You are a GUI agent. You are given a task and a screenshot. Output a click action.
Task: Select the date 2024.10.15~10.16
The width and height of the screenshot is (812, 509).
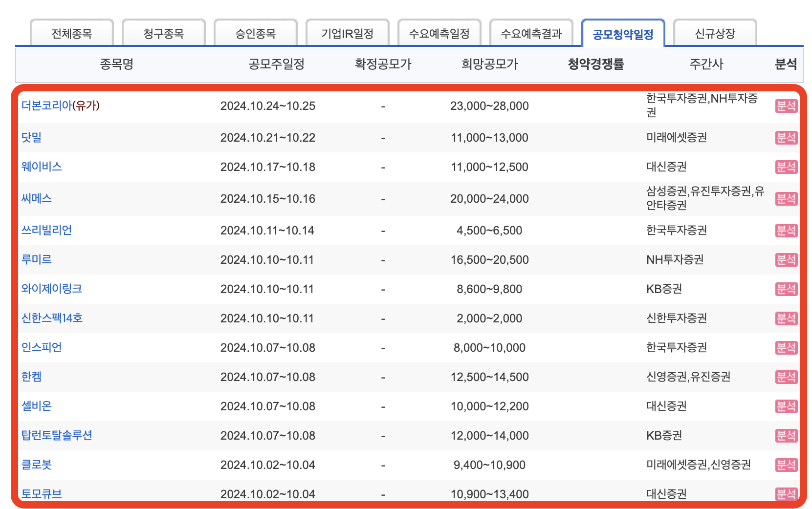pos(268,199)
